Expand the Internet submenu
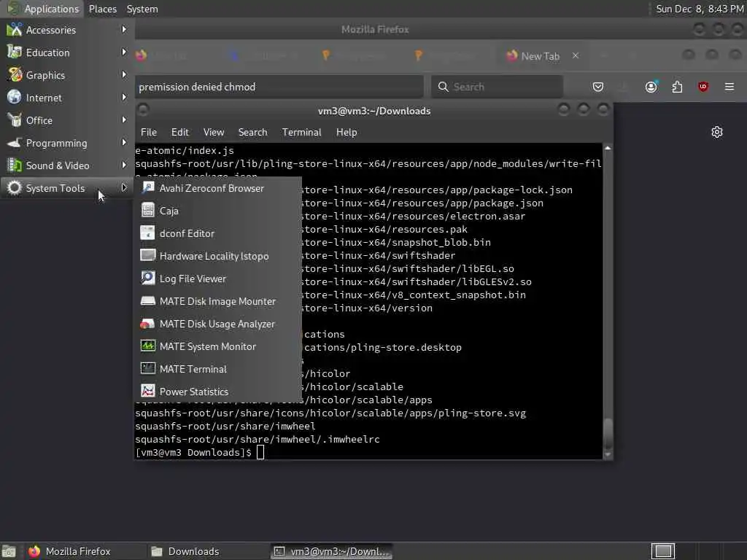This screenshot has width=747, height=560. [67, 98]
